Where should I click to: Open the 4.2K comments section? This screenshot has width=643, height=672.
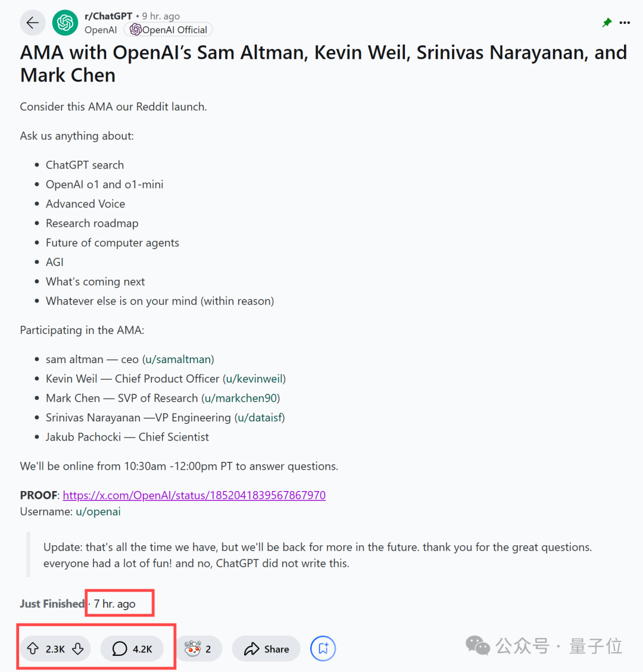pos(132,649)
